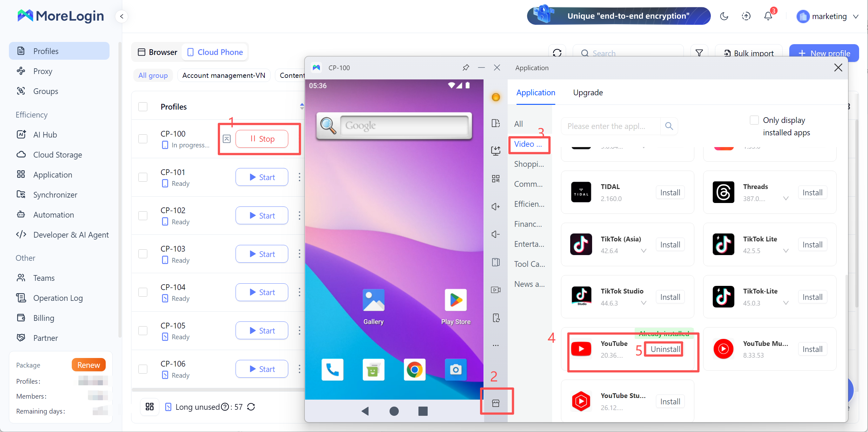This screenshot has width=868, height=432.
Task: Switch to the Browser tab
Action: coord(157,52)
